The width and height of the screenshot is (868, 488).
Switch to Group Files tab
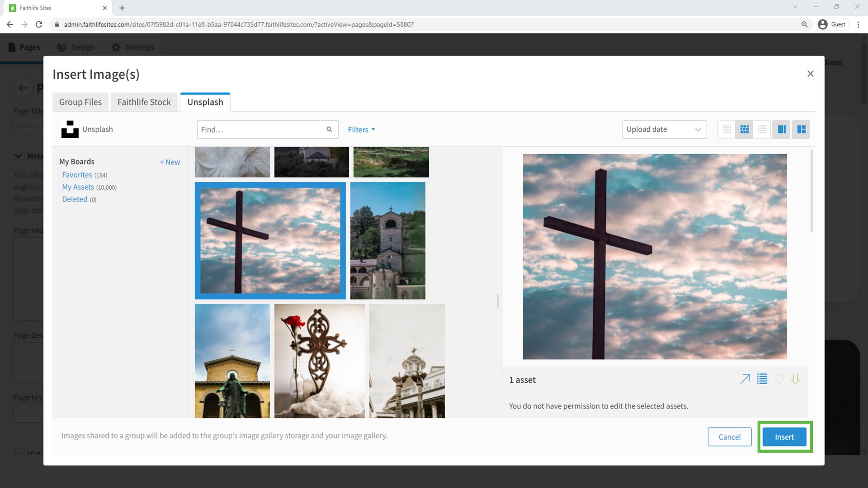(x=80, y=102)
